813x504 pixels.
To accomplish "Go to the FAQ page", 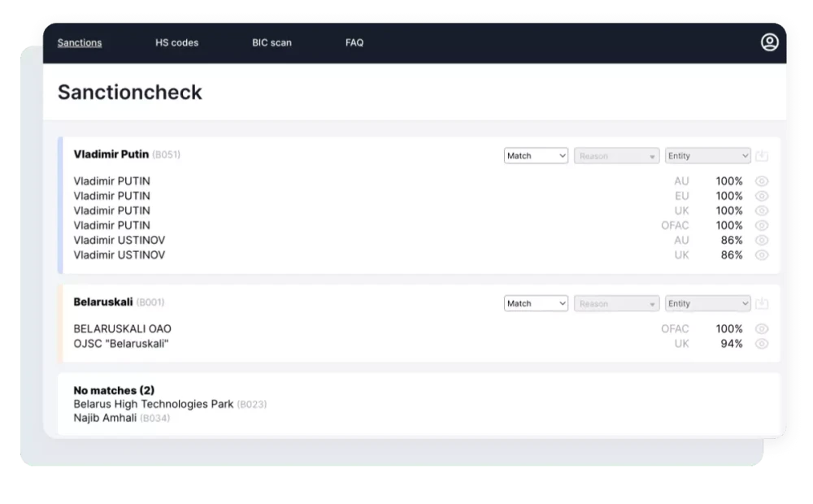I will (x=354, y=43).
